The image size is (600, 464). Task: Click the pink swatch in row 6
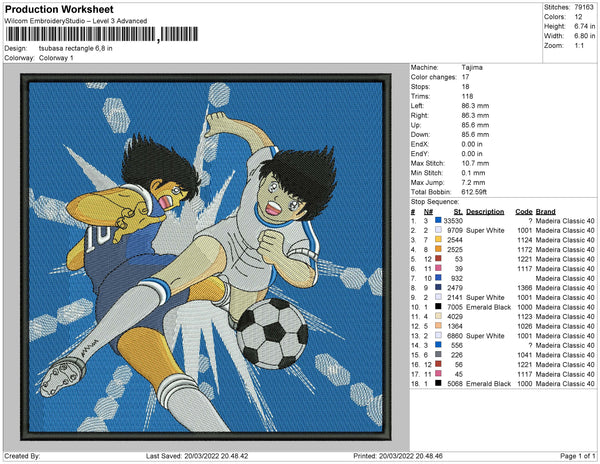tap(438, 268)
